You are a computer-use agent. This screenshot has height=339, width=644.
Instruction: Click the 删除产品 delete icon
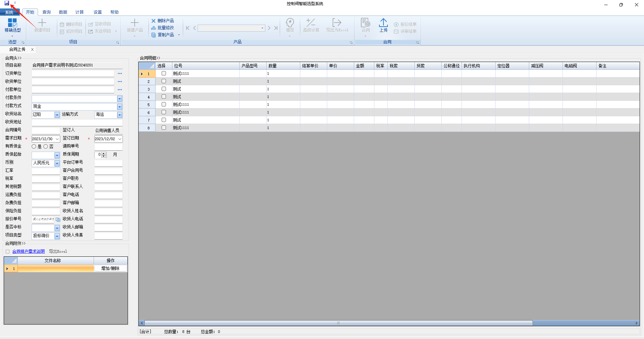[154, 21]
